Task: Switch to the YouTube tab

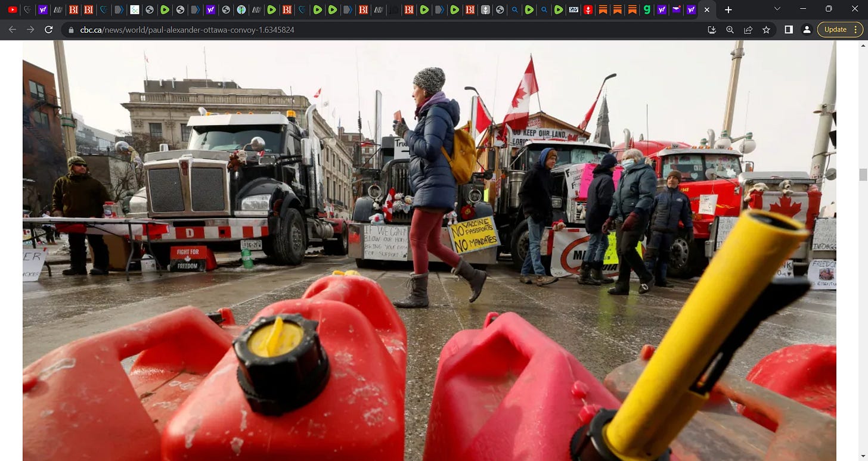Action: point(13,10)
